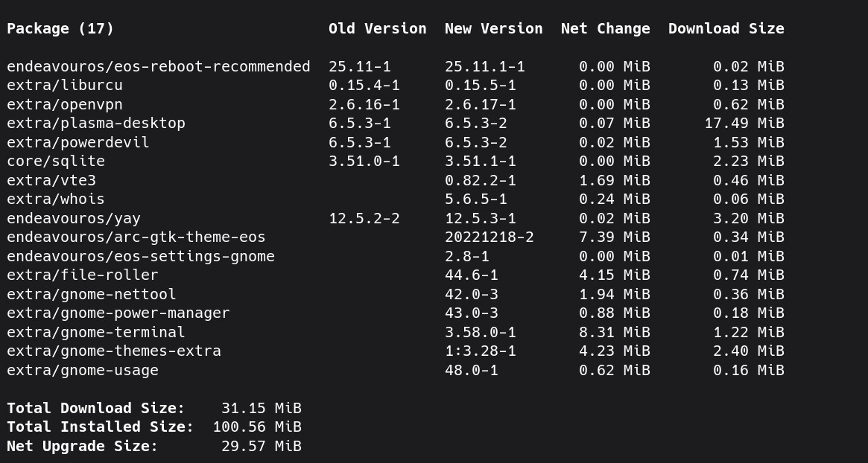Viewport: 868px width, 463px height.
Task: Click the "Package (17)" column header
Action: click(x=60, y=29)
